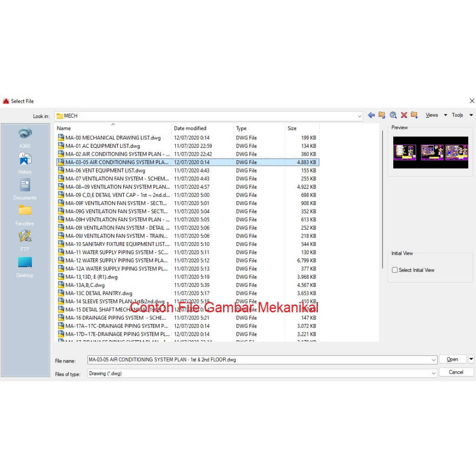Sort files by Date modified column

190,128
